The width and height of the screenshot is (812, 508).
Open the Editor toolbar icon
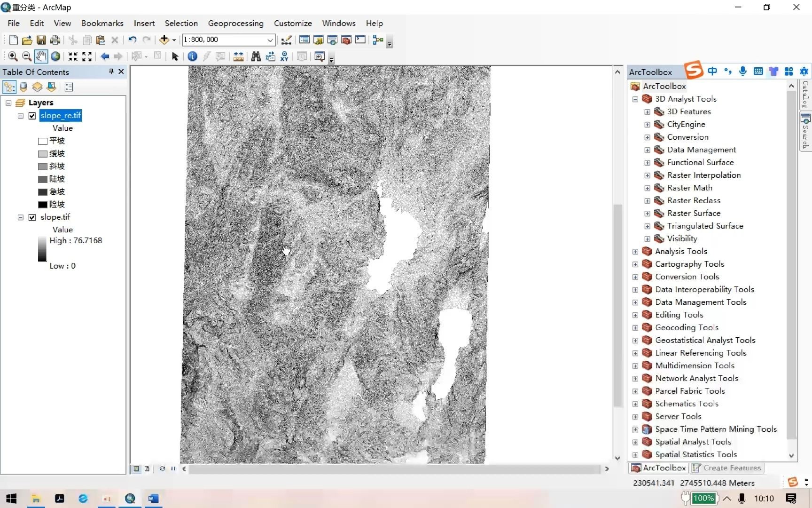[x=286, y=40]
